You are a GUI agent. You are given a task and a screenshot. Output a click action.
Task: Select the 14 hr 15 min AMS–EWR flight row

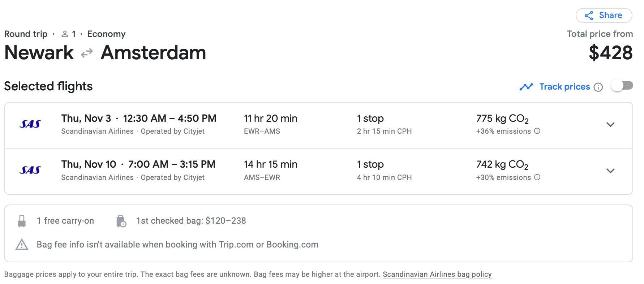(319, 171)
